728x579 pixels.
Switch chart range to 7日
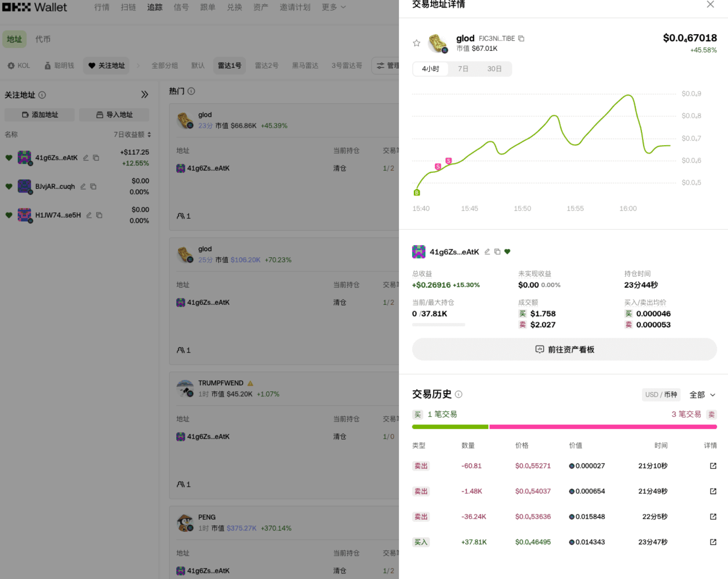pos(463,69)
